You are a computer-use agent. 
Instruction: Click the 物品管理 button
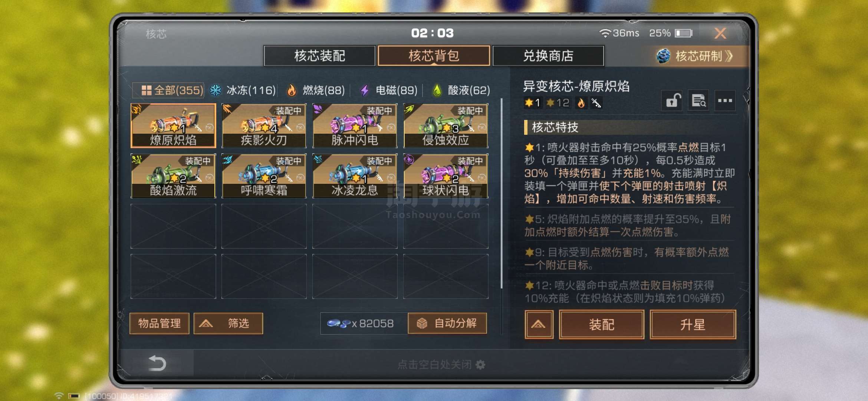(x=160, y=323)
